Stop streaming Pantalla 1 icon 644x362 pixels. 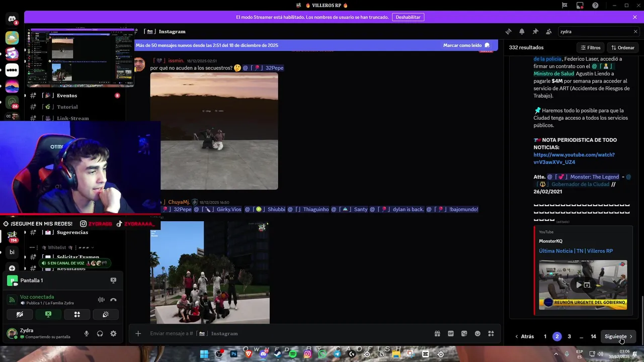(x=113, y=281)
